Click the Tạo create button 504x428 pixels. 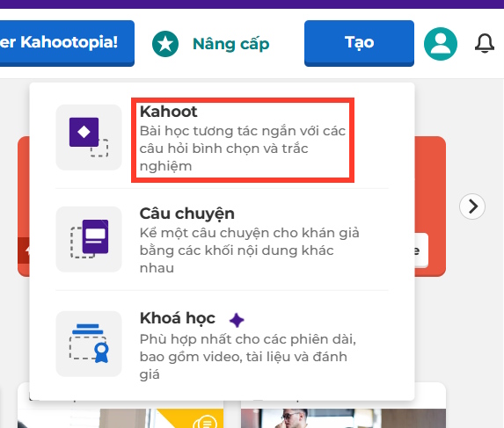coord(359,43)
